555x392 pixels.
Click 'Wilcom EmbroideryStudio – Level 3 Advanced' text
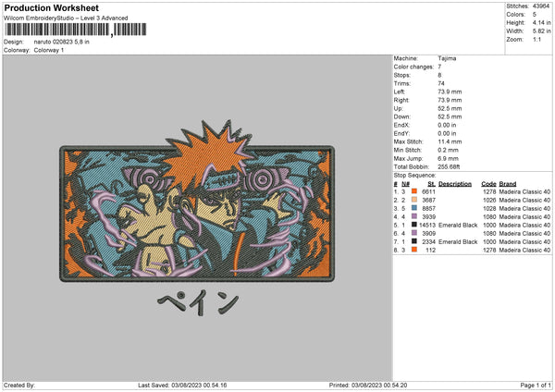(x=66, y=18)
